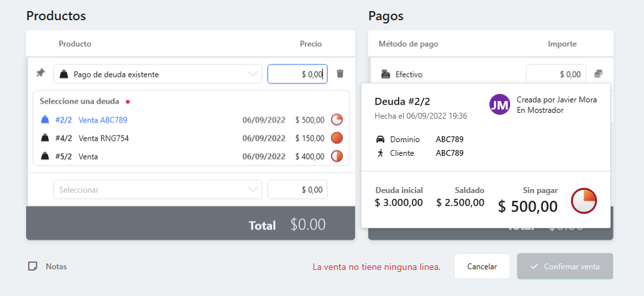The height and width of the screenshot is (296, 644).
Task: Select the #5/2 Venta debt row
Action: coord(191,156)
